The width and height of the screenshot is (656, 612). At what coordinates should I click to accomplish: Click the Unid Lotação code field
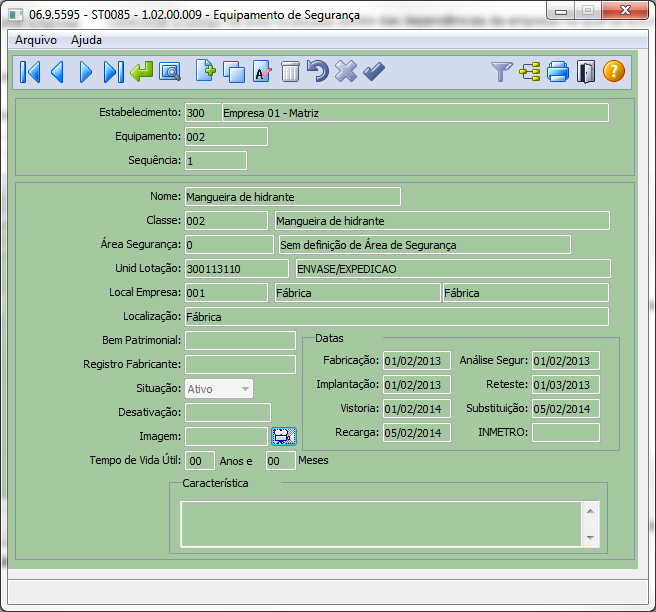[x=237, y=269]
